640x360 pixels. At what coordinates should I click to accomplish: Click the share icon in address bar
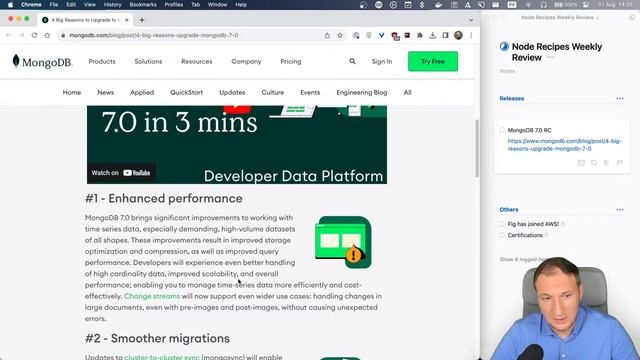(327, 36)
